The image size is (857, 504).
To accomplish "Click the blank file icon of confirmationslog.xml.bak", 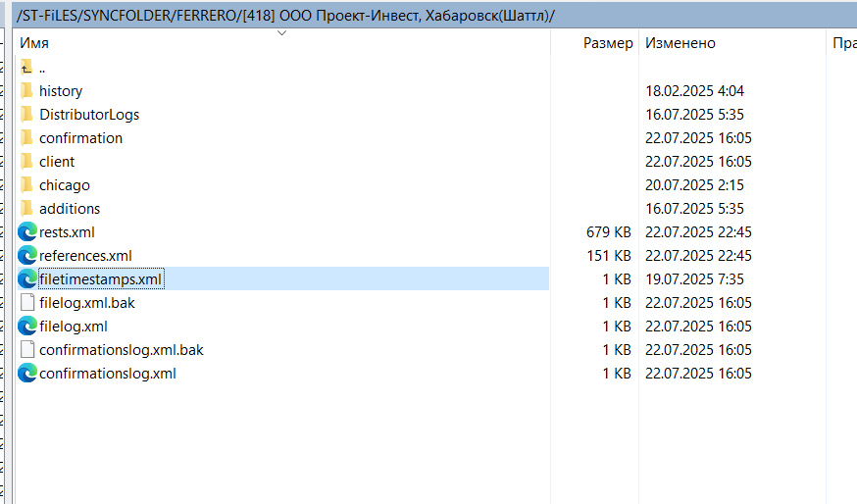I will click(x=27, y=349).
